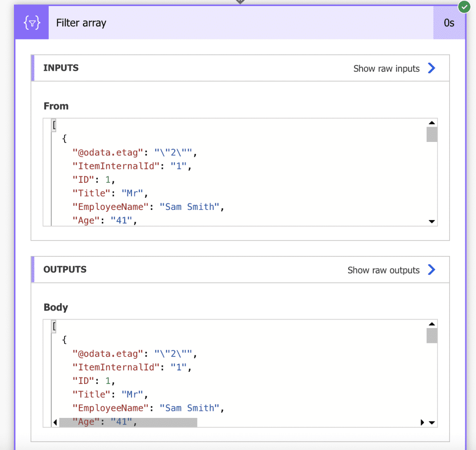Image resolution: width=476 pixels, height=450 pixels.
Task: Click "EmployeeName": "Sam Smith" in Body box
Action: point(148,408)
